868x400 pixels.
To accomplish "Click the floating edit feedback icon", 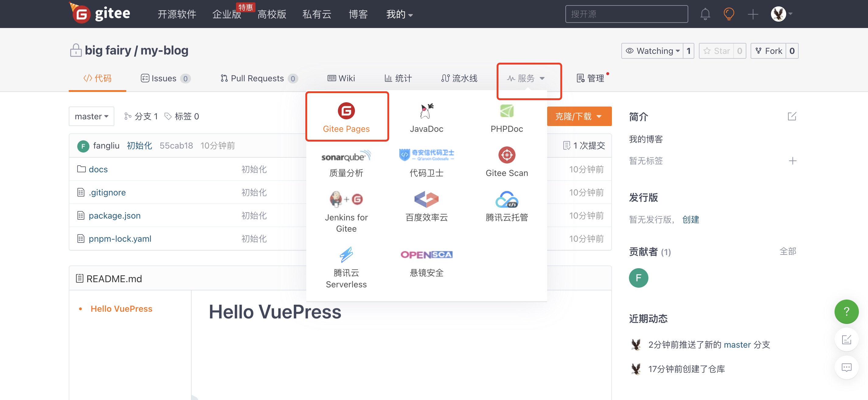I will (x=846, y=339).
